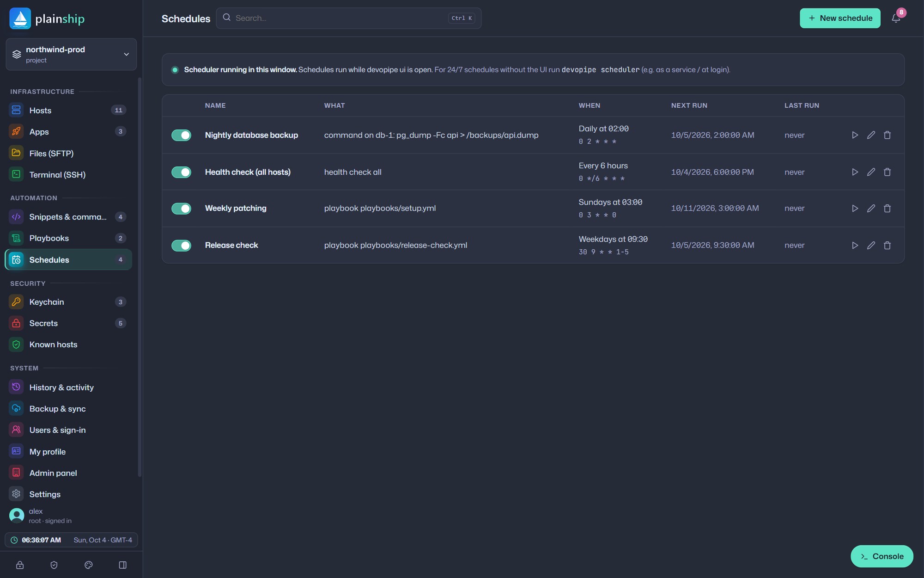Open Files (SFTP) page

[68, 153]
